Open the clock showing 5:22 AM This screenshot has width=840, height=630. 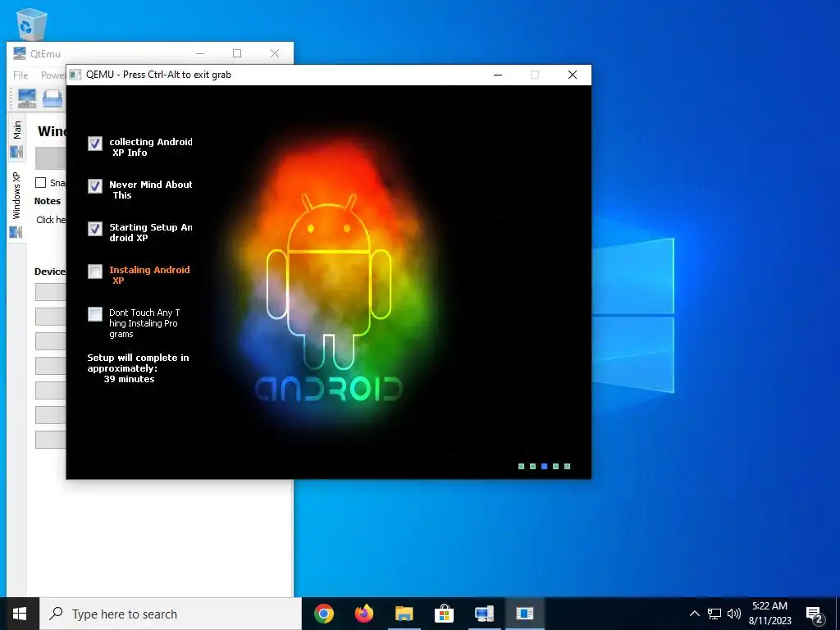[x=769, y=614]
